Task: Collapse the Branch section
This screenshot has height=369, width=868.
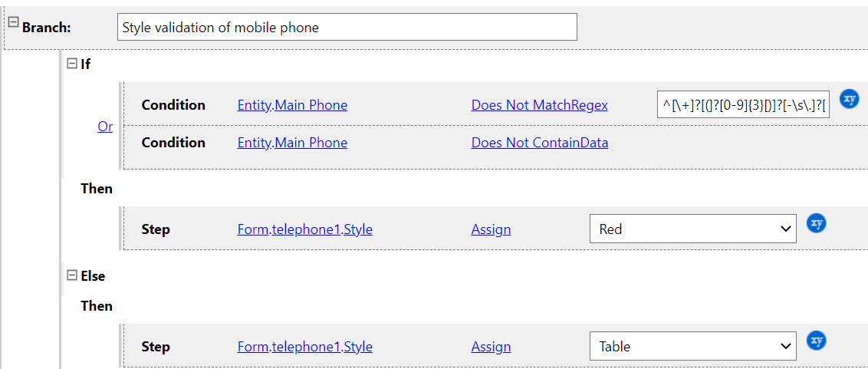Action: coord(13,23)
